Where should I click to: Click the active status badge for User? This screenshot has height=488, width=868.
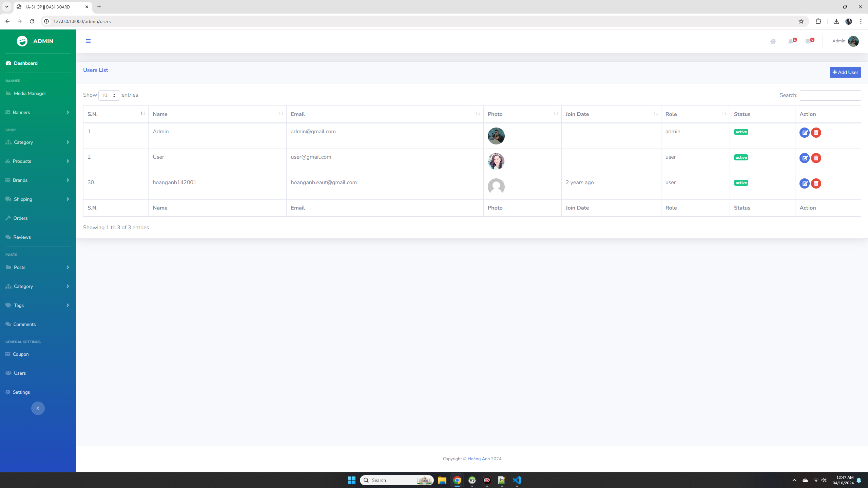(x=741, y=157)
